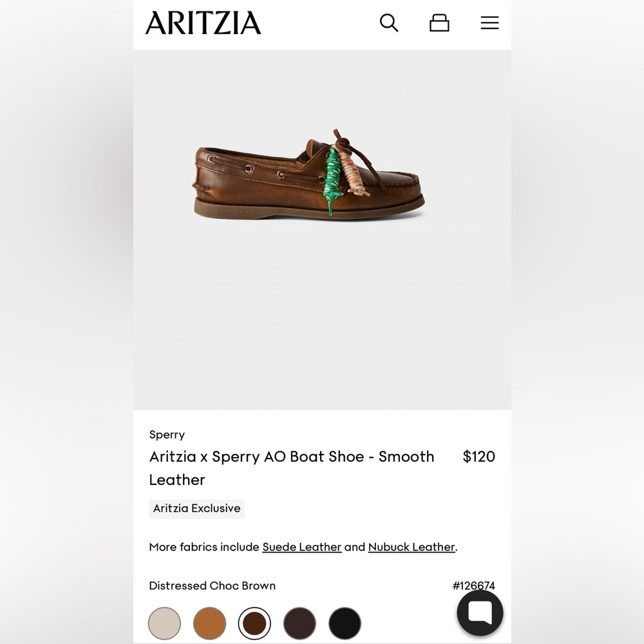
Task: Click the Aritzia x Sperry AO Boat Shoe title
Action: coord(291,457)
